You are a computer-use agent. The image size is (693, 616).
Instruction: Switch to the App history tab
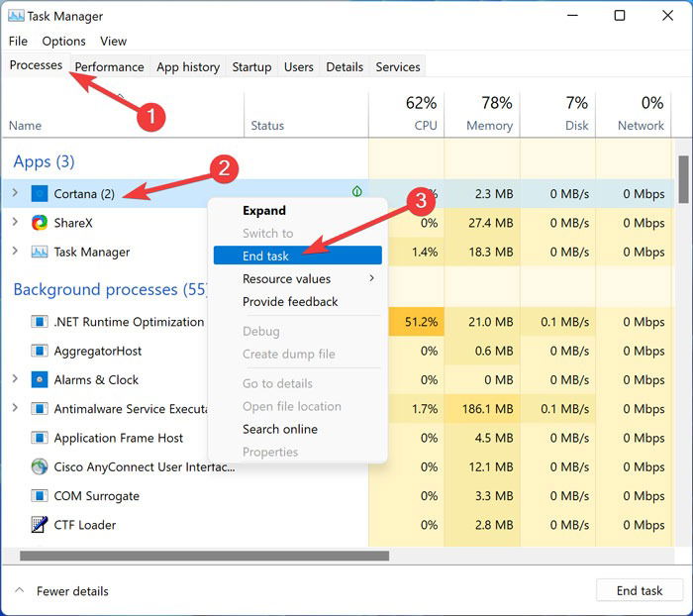coord(188,66)
